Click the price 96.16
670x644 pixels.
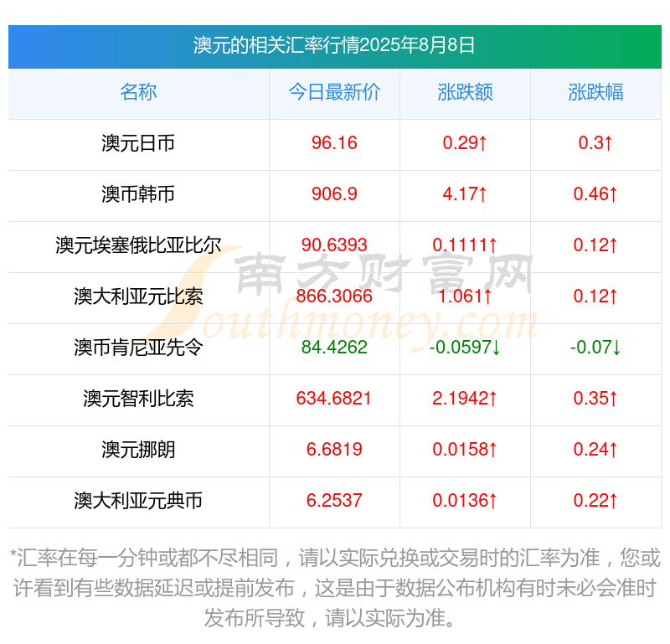point(334,143)
